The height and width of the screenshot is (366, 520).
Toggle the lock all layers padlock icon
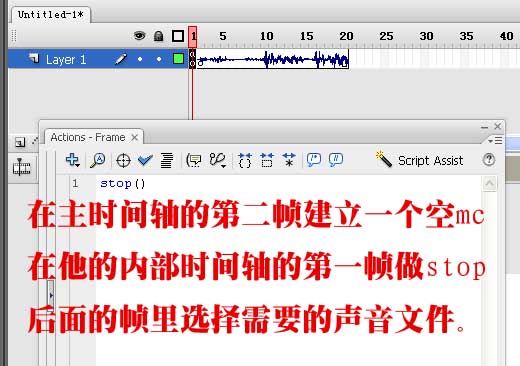click(159, 36)
